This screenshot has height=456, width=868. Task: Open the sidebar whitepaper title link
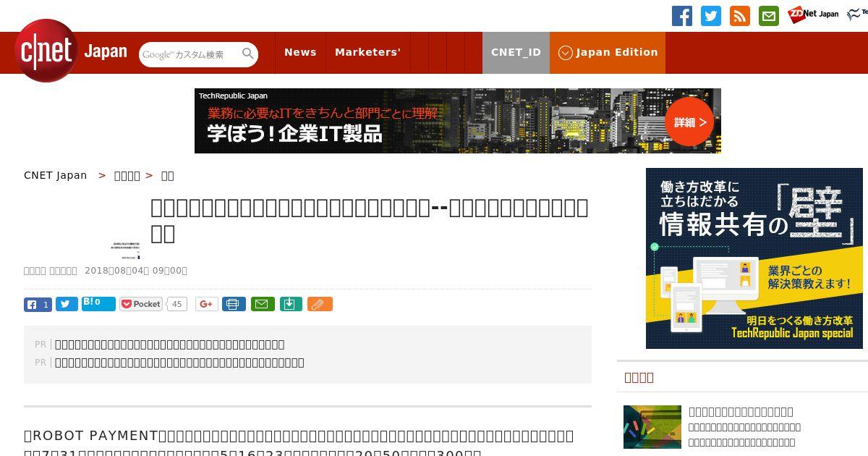pyautogui.click(x=741, y=412)
